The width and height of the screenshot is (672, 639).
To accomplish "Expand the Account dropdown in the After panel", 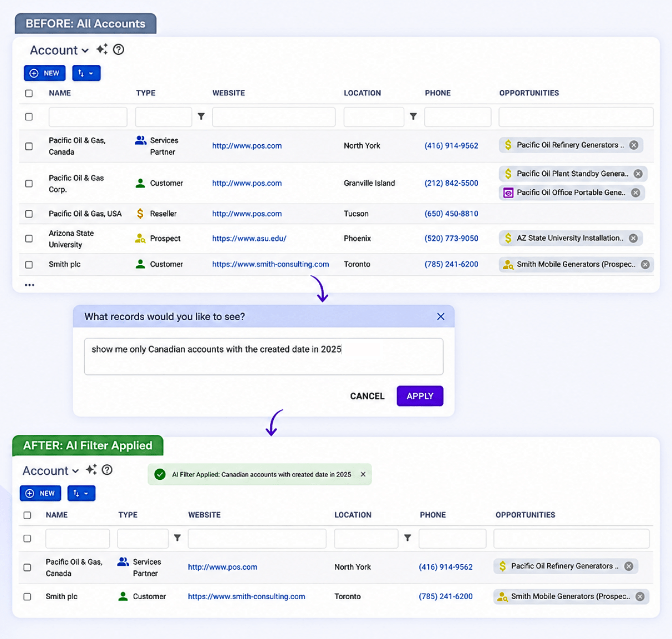I will (x=51, y=470).
